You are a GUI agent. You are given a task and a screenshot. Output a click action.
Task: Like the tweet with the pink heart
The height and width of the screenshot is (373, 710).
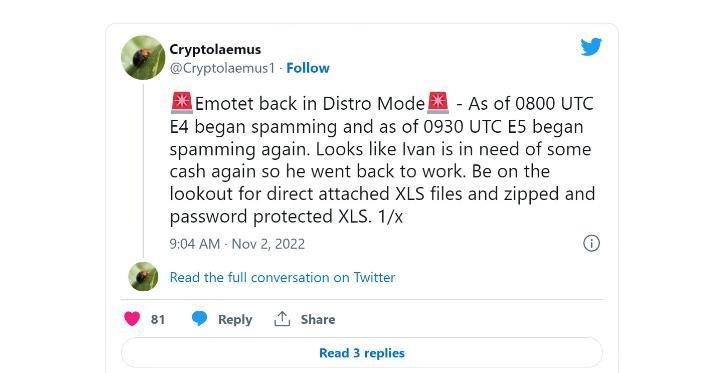pos(132,319)
